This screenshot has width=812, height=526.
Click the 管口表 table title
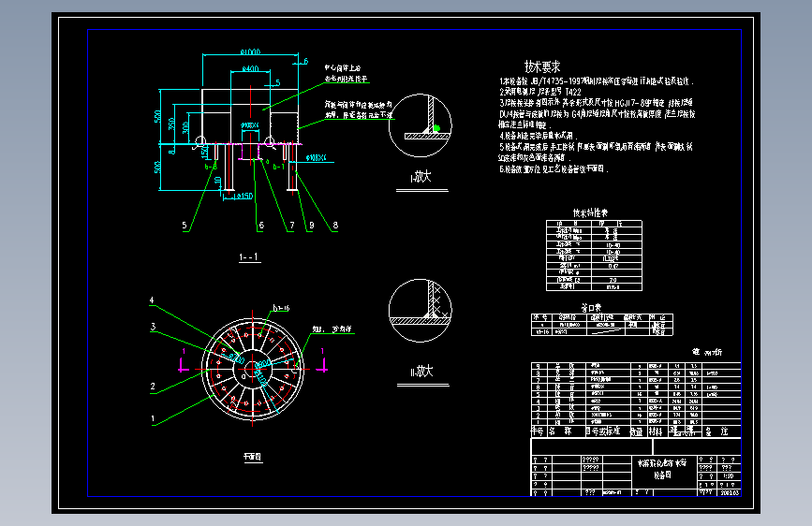(591, 308)
